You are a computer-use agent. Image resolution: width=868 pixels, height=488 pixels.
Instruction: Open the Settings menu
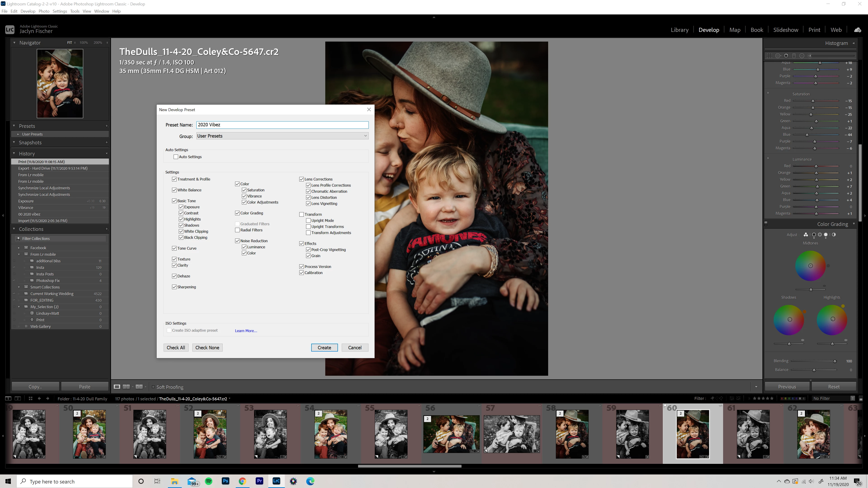[60, 11]
